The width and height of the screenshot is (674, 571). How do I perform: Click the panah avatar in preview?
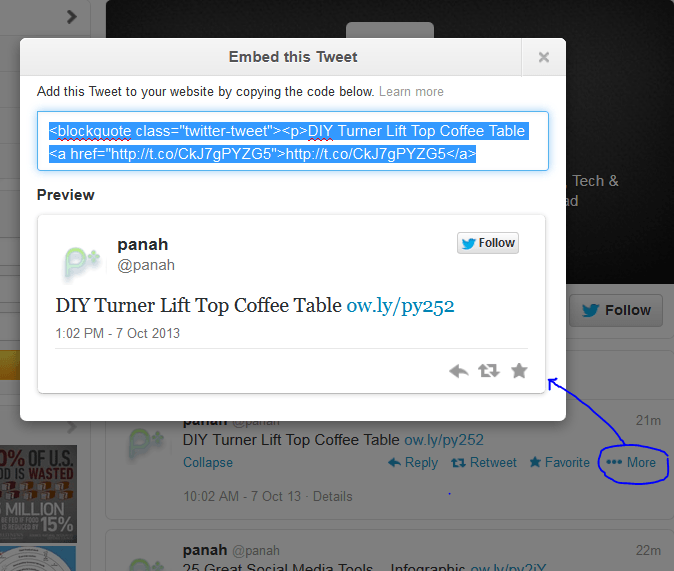pos(82,262)
